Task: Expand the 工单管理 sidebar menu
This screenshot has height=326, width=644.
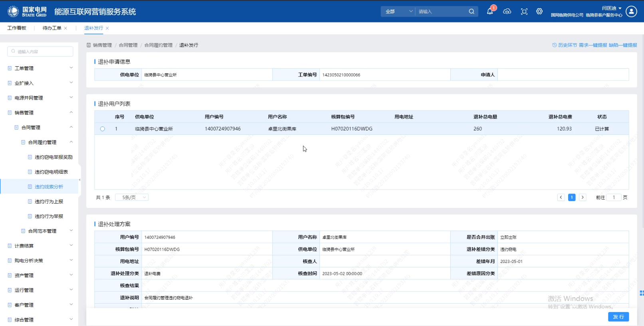Action: [40, 68]
